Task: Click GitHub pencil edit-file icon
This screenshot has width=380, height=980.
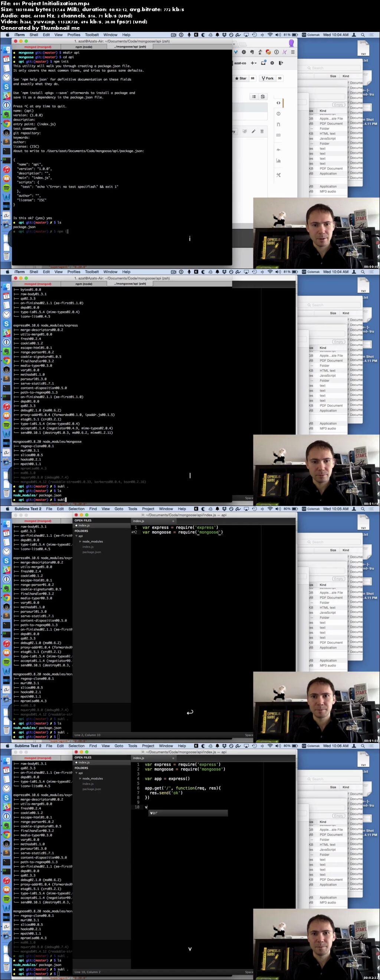Action: click(253, 131)
